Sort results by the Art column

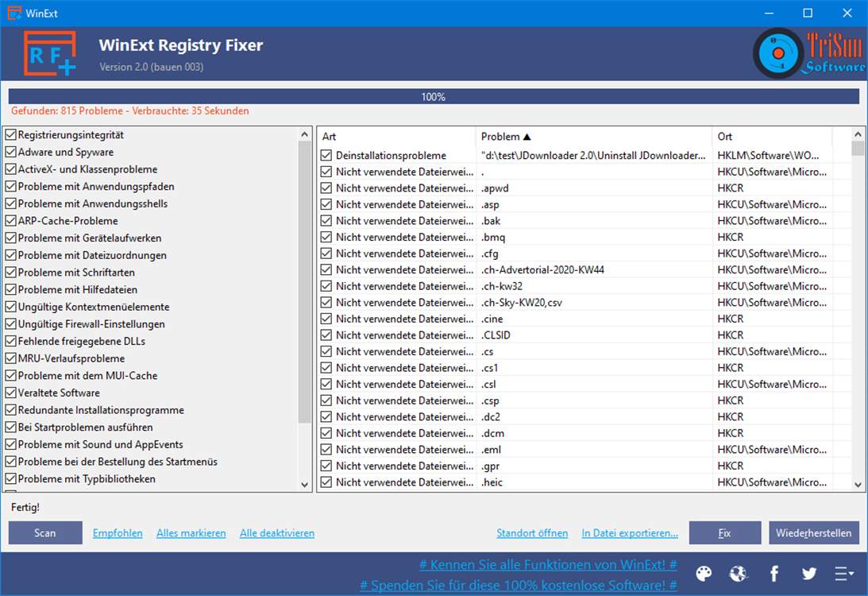[396, 136]
